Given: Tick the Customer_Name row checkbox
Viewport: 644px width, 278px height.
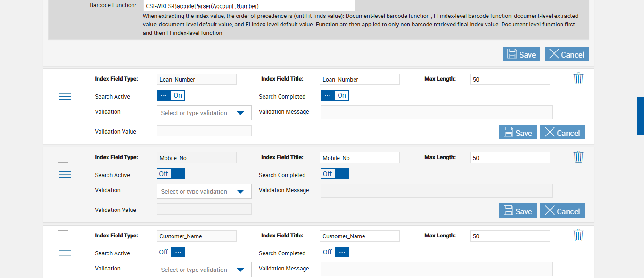Looking at the screenshot, I should coord(63,236).
